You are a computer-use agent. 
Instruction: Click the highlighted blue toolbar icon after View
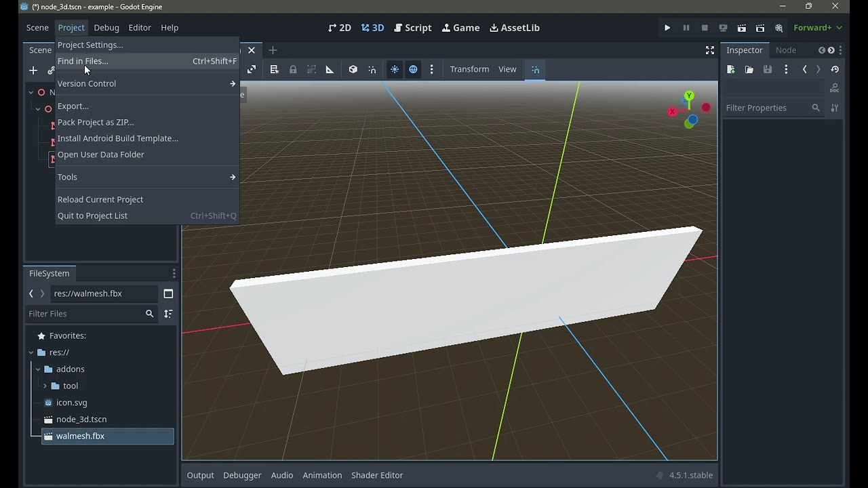[535, 69]
